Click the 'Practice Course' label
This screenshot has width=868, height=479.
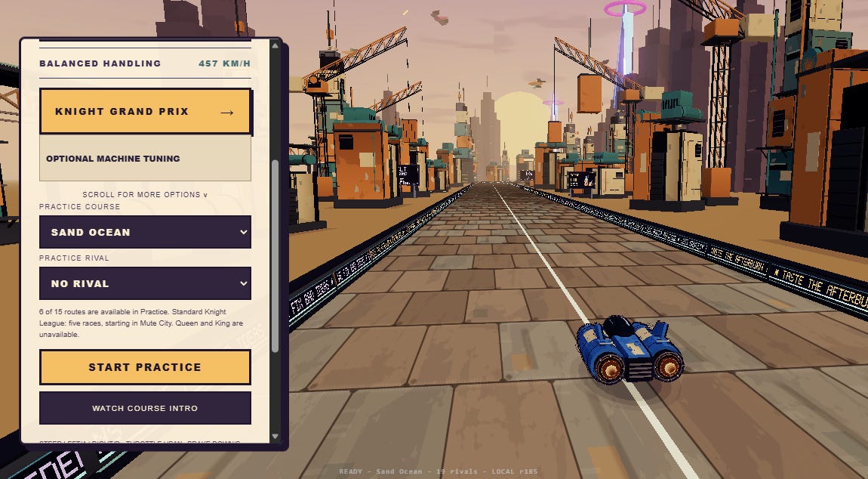click(x=80, y=206)
